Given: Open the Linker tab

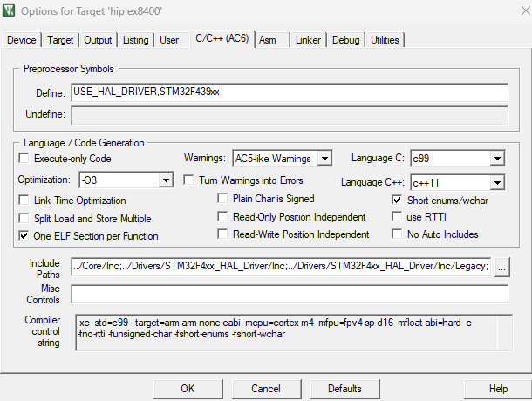Looking at the screenshot, I should click(308, 40).
